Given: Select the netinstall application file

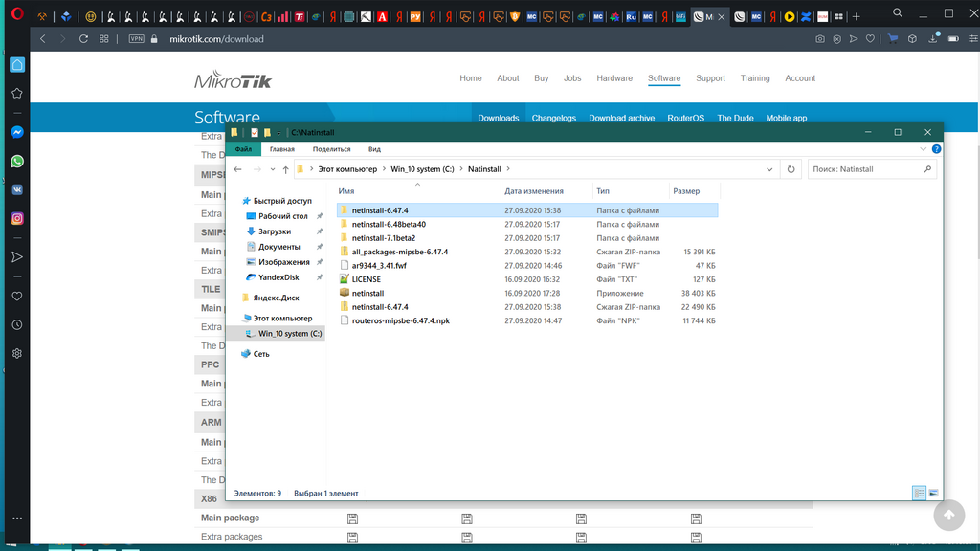Looking at the screenshot, I should coord(367,293).
